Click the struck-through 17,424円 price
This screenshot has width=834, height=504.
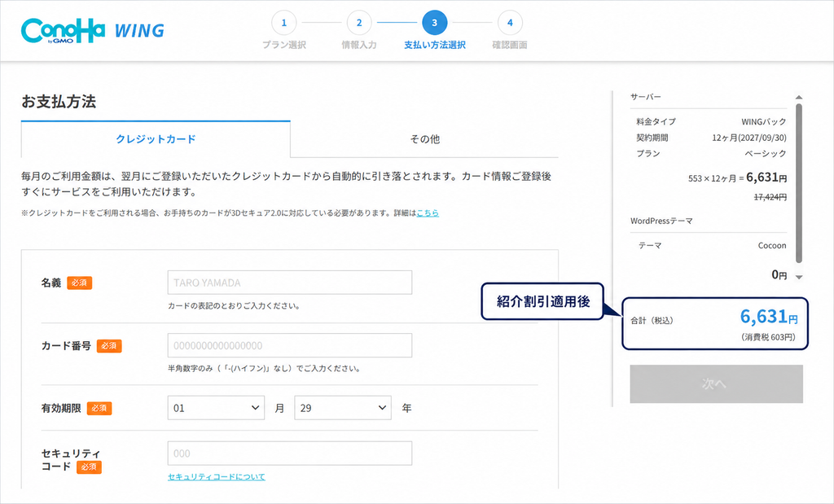click(770, 197)
